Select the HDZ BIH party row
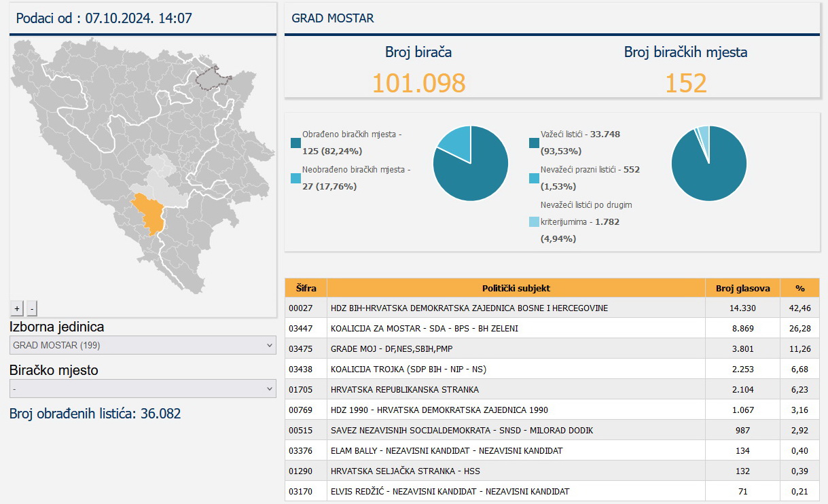828x504 pixels. 469,308
